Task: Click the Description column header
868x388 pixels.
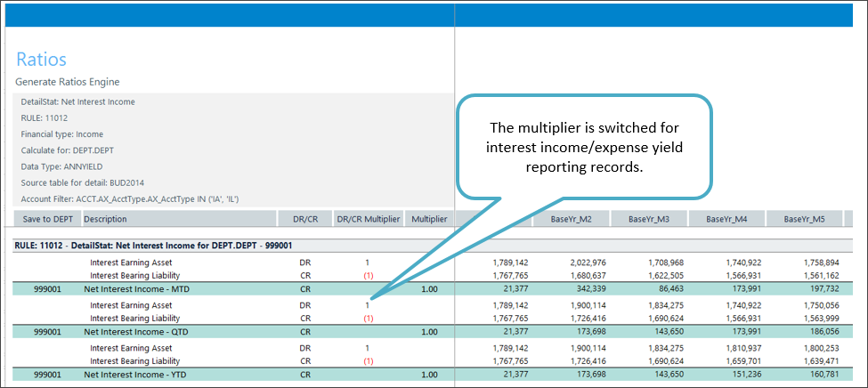Action: pyautogui.click(x=180, y=219)
